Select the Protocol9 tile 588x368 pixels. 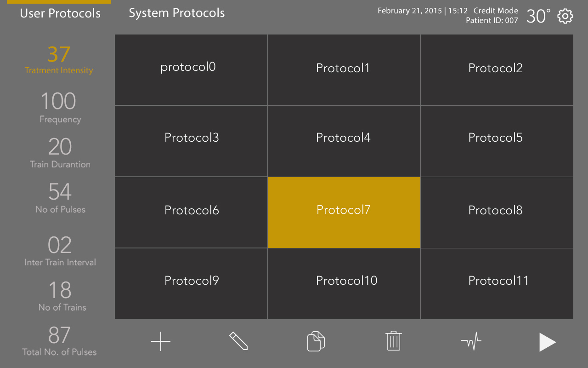tap(191, 284)
